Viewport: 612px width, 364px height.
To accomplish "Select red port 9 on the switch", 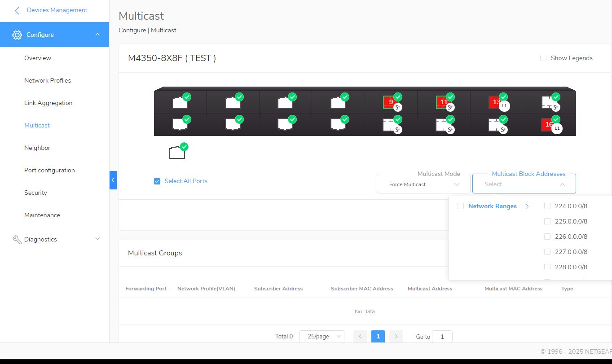I will click(391, 102).
